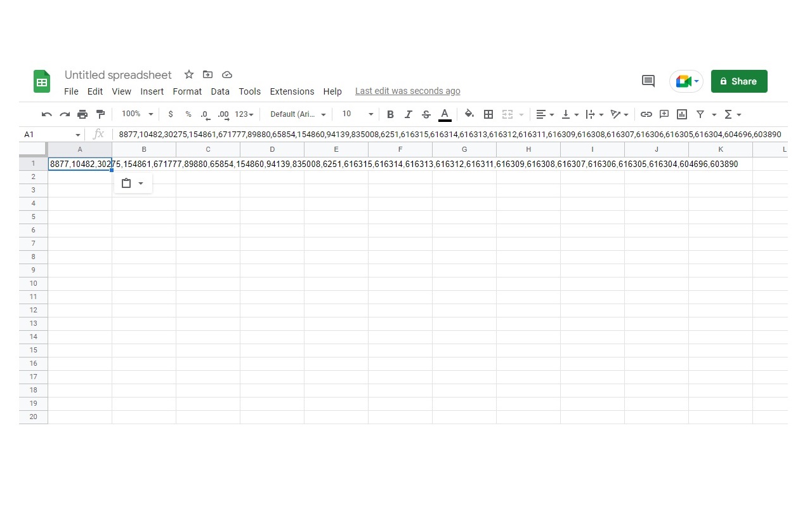Toggle italic formatting
Screen dimensions: 812x508
409,114
